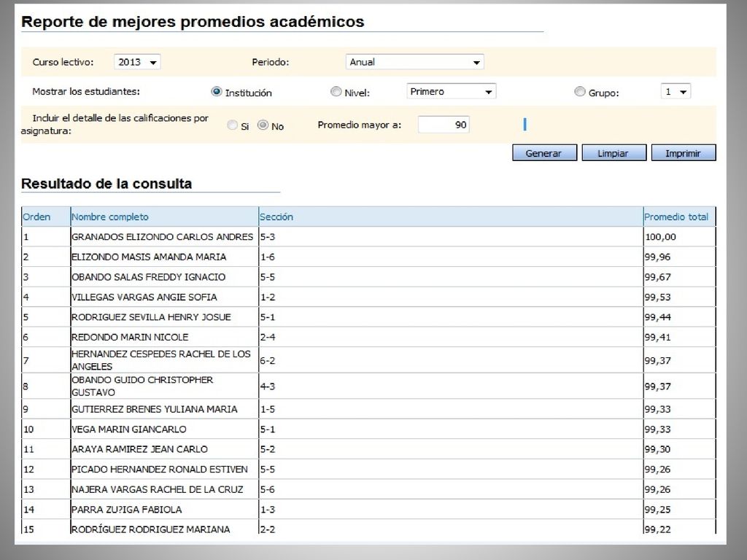
Task: Click the Promedio mayor a input field
Action: coord(444,125)
